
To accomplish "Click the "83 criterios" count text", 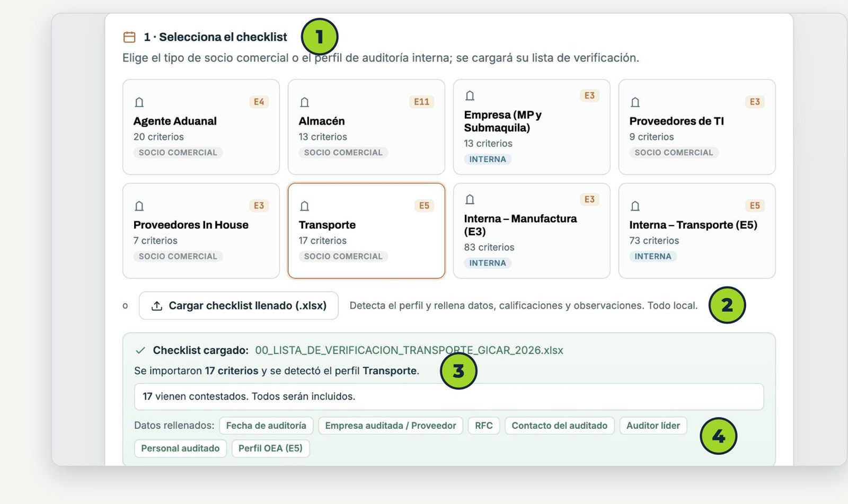I will [x=489, y=247].
